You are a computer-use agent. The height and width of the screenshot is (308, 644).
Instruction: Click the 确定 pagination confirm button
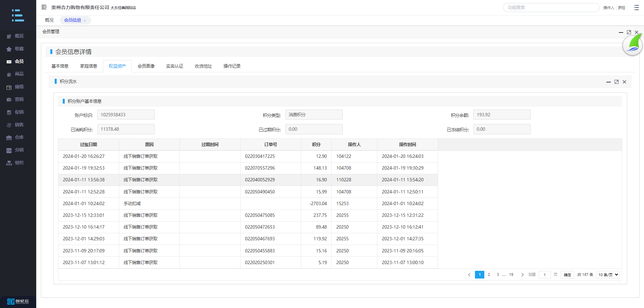click(567, 274)
